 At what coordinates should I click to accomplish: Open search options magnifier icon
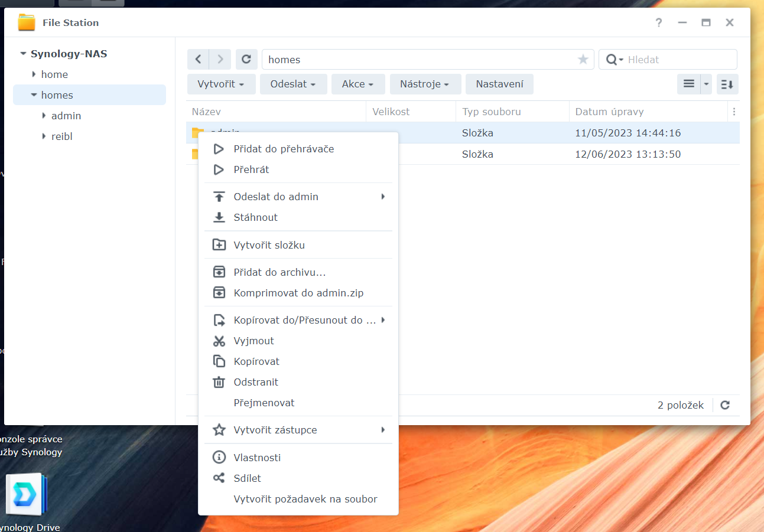click(x=614, y=60)
